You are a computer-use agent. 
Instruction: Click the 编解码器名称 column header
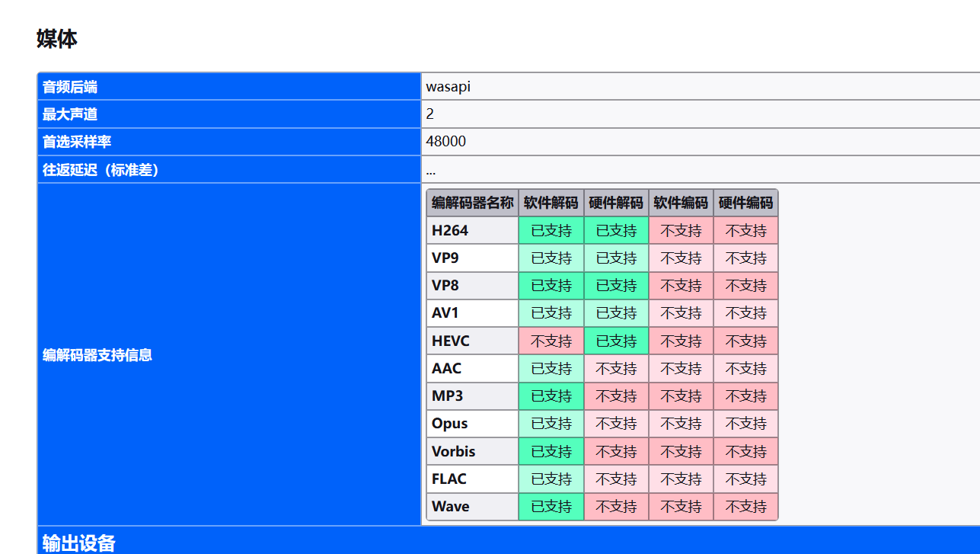coord(473,203)
